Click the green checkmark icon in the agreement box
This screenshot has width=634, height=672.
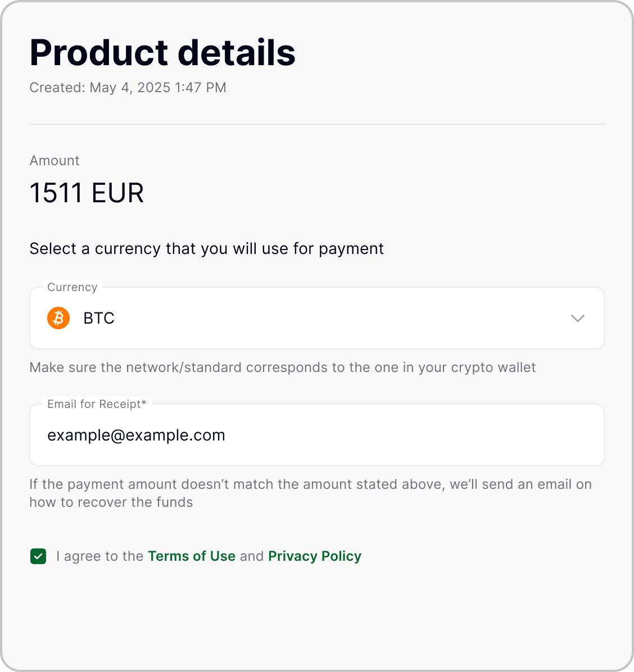[38, 556]
